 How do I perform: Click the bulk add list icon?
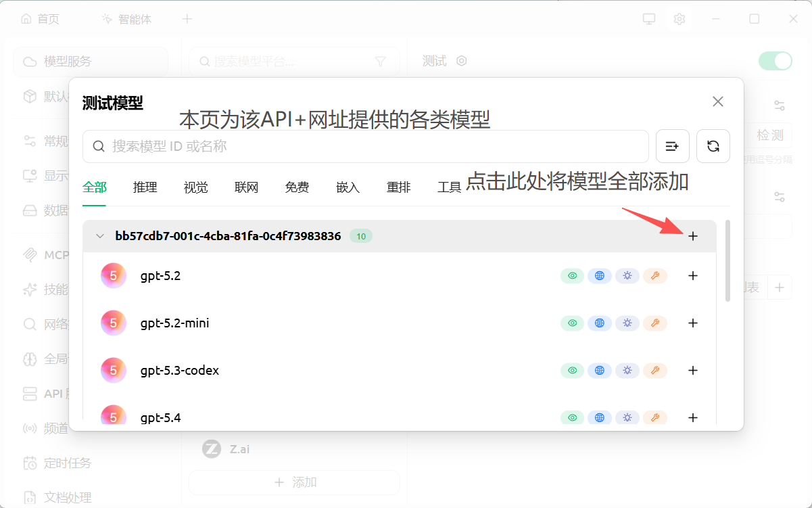click(672, 146)
